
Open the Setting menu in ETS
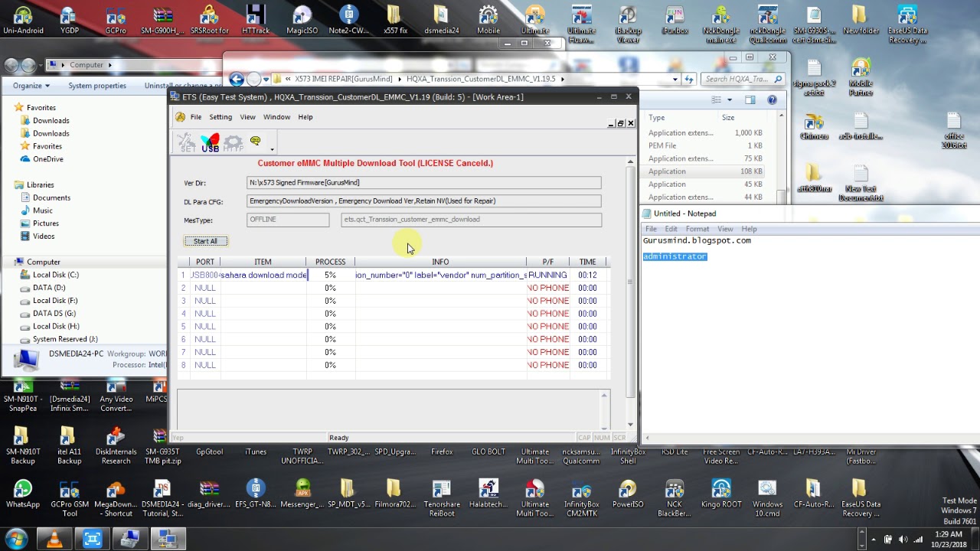coord(220,117)
